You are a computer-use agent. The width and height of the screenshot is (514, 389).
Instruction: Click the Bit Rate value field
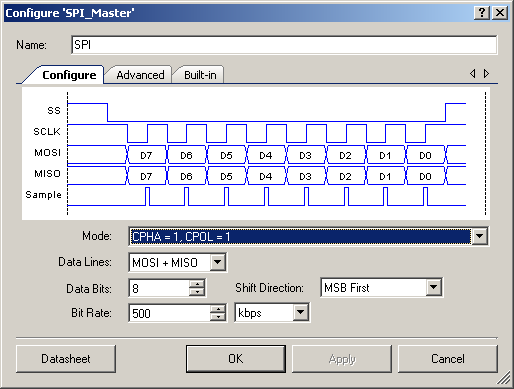tap(170, 313)
